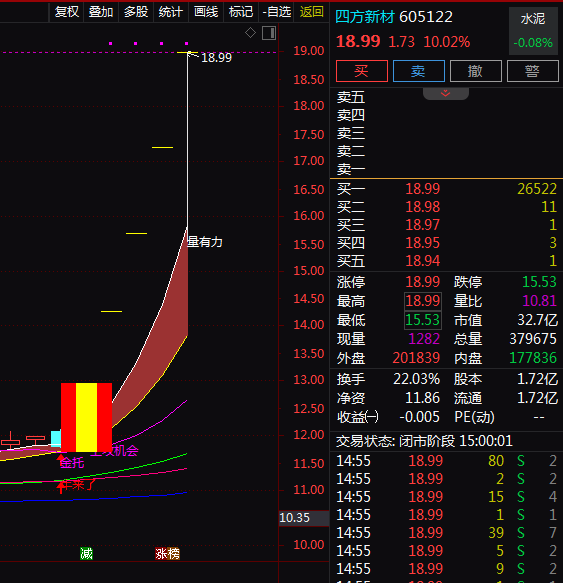Viewport: 563px width, 583px height.
Task: Click the 量有力 annotation on chart
Action: [205, 242]
